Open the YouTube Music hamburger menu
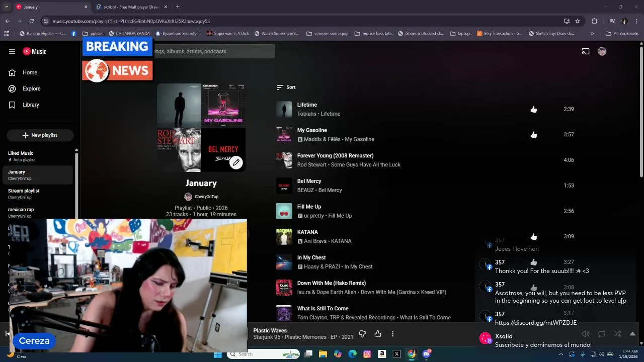Screen dimensions: 644x362 [12, 51]
